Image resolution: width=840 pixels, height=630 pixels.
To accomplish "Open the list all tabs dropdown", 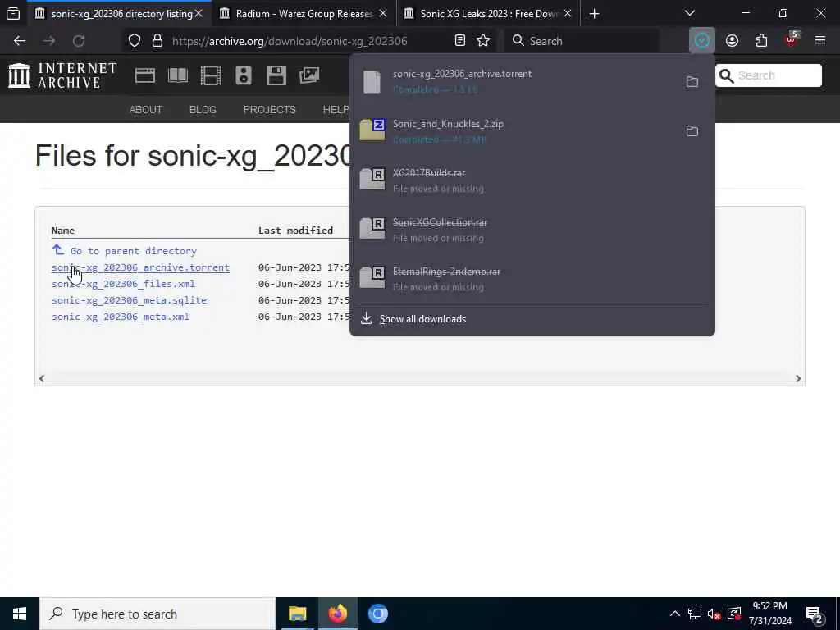I will (690, 13).
